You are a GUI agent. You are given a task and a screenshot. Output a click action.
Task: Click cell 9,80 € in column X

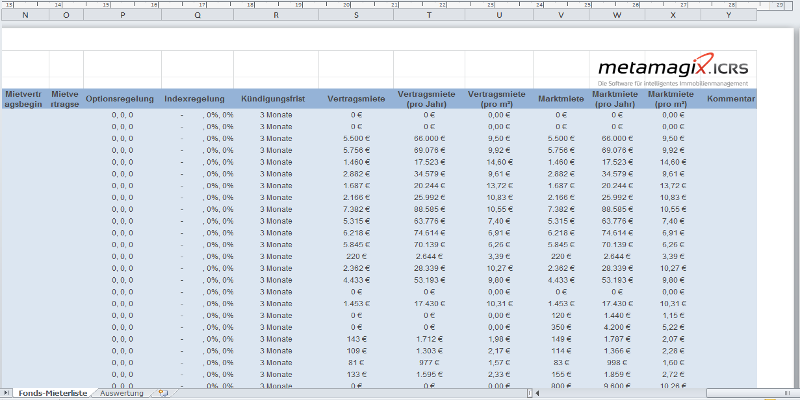click(673, 280)
